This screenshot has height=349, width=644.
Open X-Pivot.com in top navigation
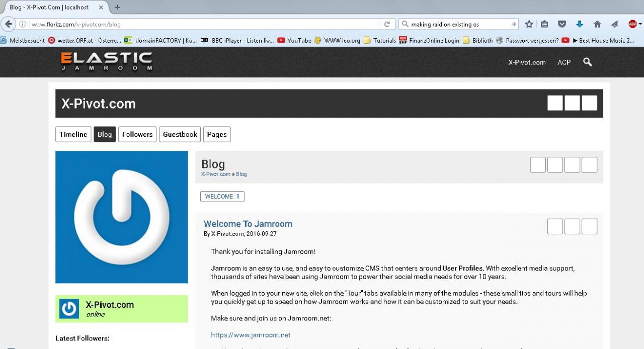tap(527, 62)
